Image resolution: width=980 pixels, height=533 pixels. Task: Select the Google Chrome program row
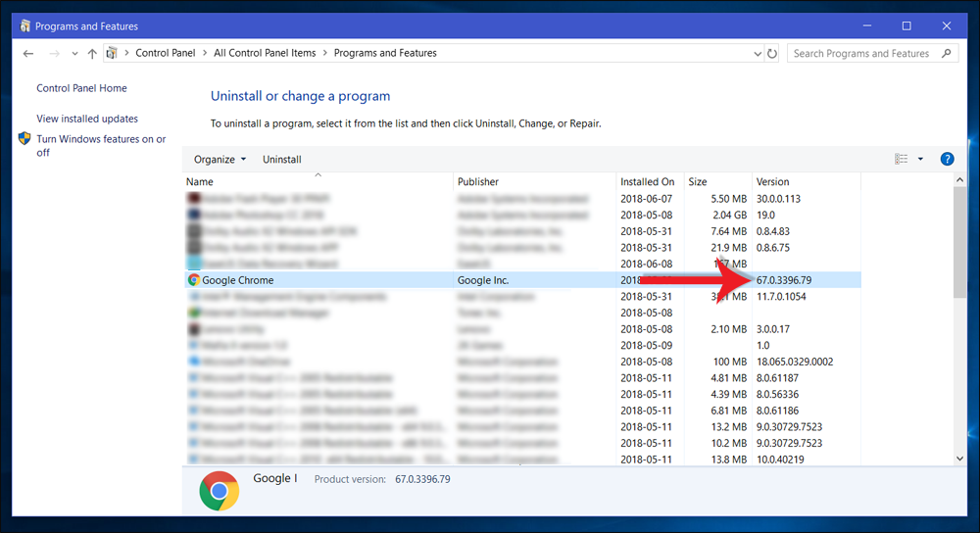pyautogui.click(x=522, y=280)
